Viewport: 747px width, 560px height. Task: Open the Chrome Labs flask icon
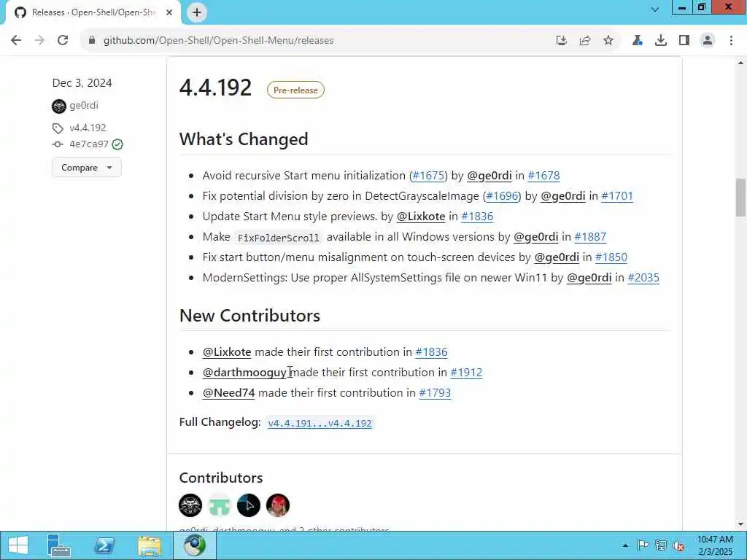(638, 41)
